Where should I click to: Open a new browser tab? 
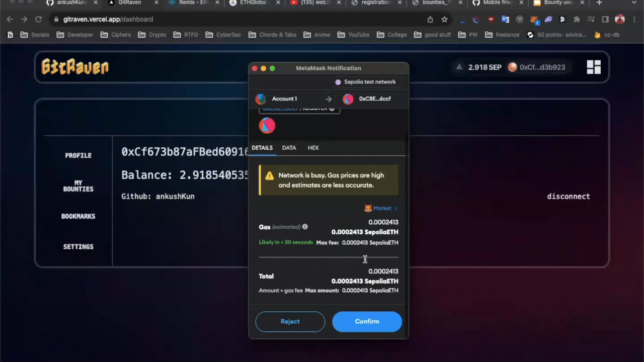click(599, 3)
